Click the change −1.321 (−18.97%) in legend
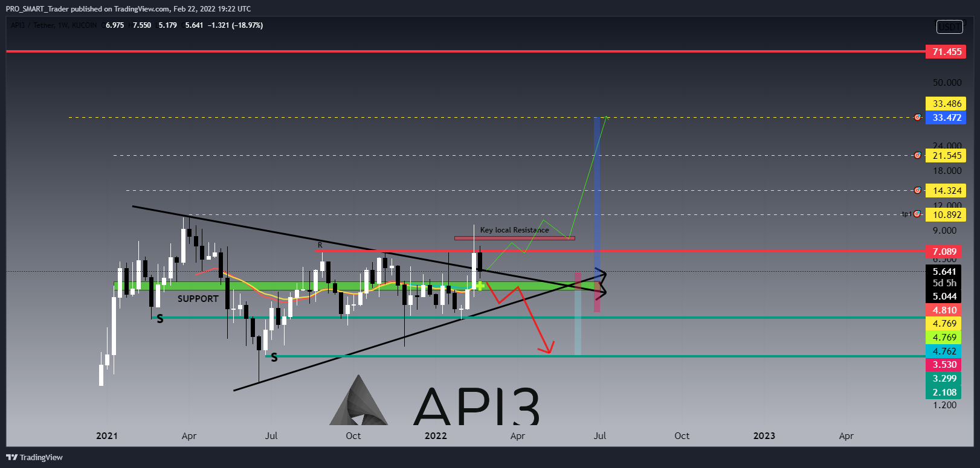This screenshot has width=980, height=468. pyautogui.click(x=235, y=25)
